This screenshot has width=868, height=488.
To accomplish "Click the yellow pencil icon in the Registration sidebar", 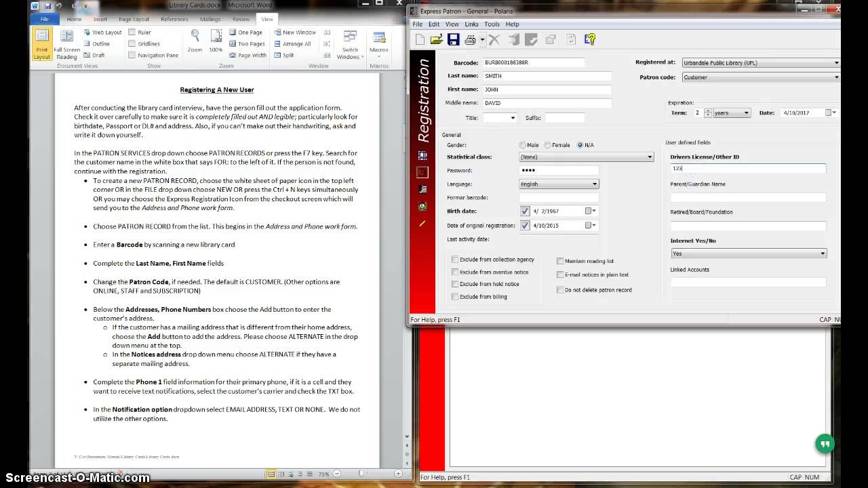I will point(422,223).
